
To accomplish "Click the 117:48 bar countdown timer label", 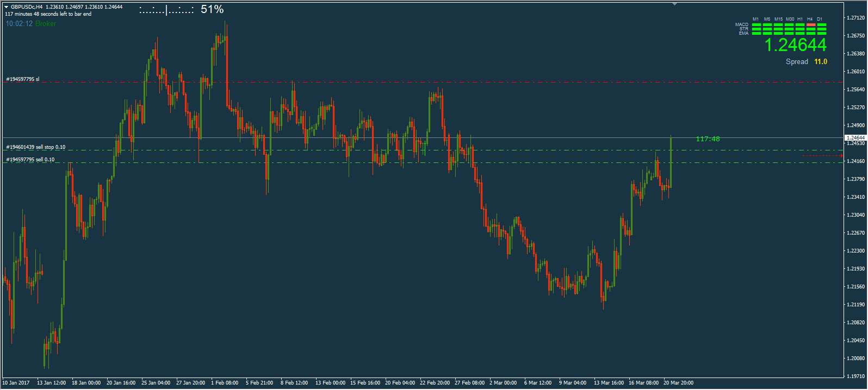I will (708, 139).
